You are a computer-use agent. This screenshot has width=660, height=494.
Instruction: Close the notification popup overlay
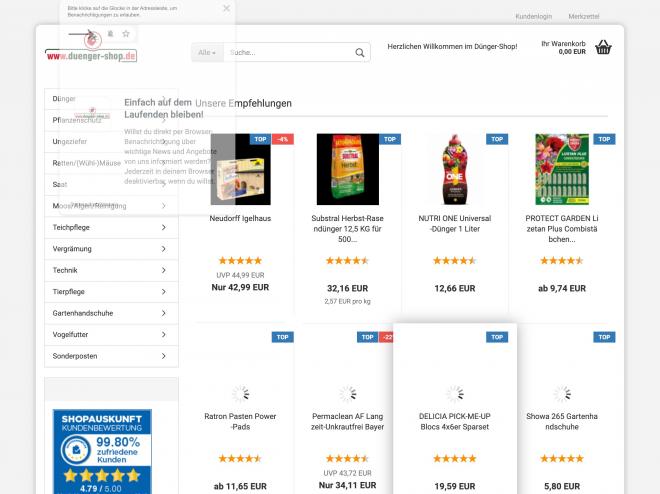coord(226,8)
